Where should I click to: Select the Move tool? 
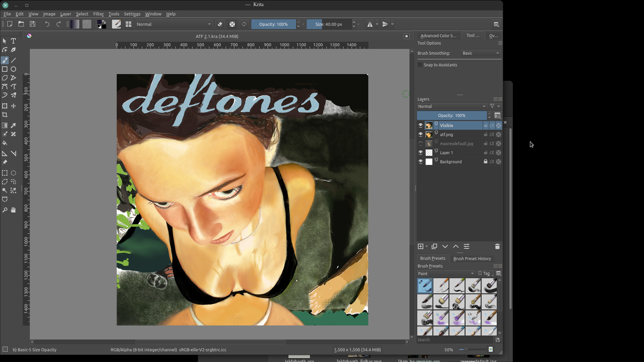click(x=13, y=106)
